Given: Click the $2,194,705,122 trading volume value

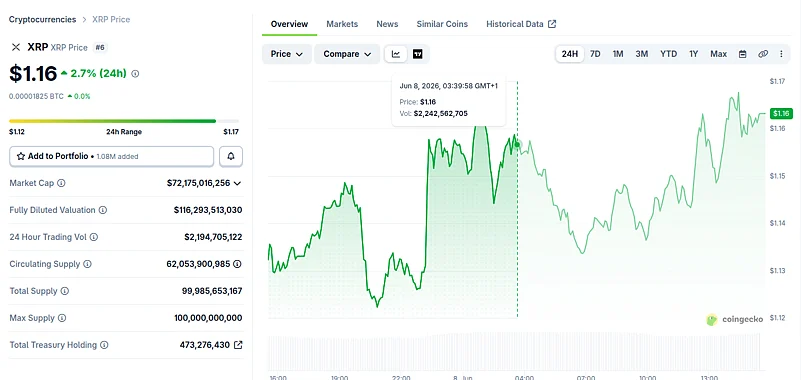Looking at the screenshot, I should click(x=213, y=237).
